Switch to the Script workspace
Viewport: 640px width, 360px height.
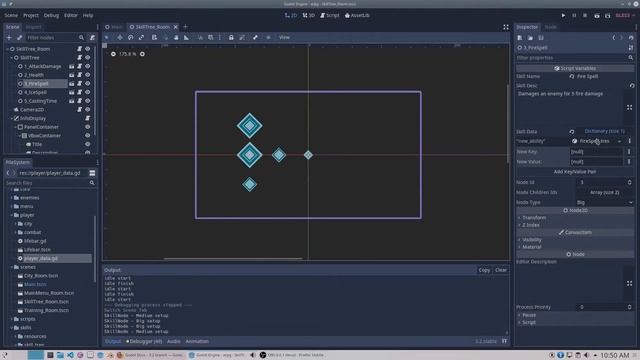pos(330,16)
